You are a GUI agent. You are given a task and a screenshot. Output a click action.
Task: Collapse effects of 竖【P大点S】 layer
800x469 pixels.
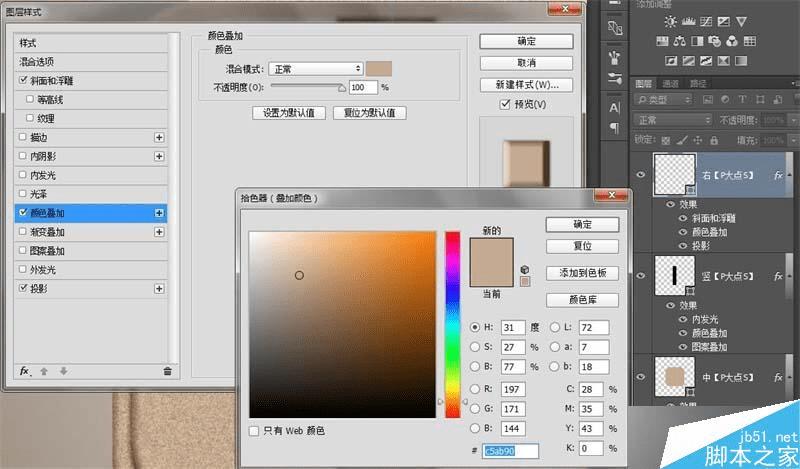point(789,276)
